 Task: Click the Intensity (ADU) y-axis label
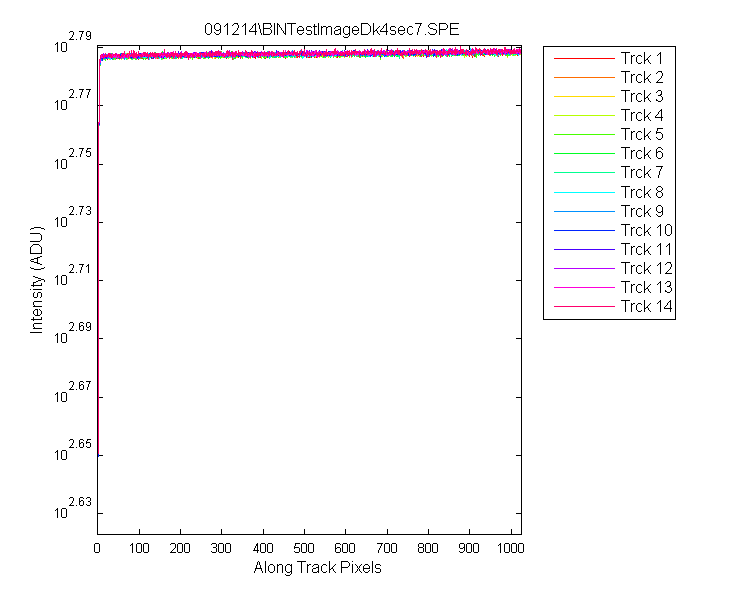point(36,280)
